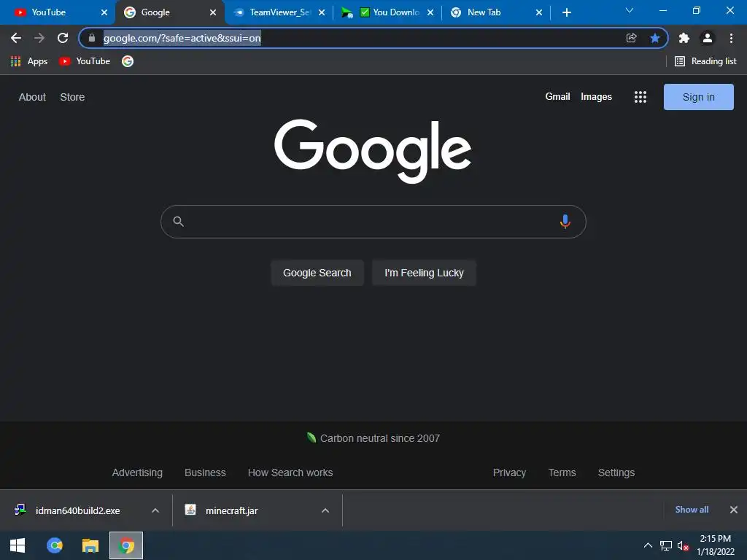The width and height of the screenshot is (747, 560).
Task: Close the TeamViewer tab
Action: click(322, 12)
